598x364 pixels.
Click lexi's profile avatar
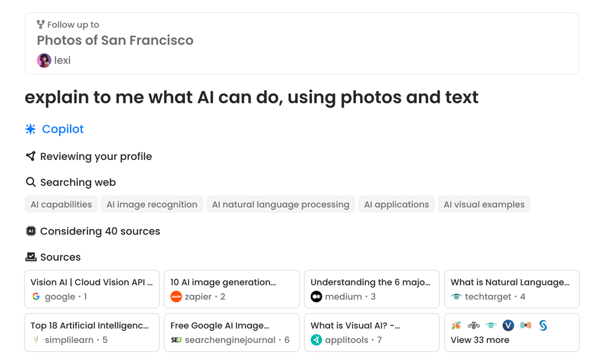pyautogui.click(x=44, y=60)
